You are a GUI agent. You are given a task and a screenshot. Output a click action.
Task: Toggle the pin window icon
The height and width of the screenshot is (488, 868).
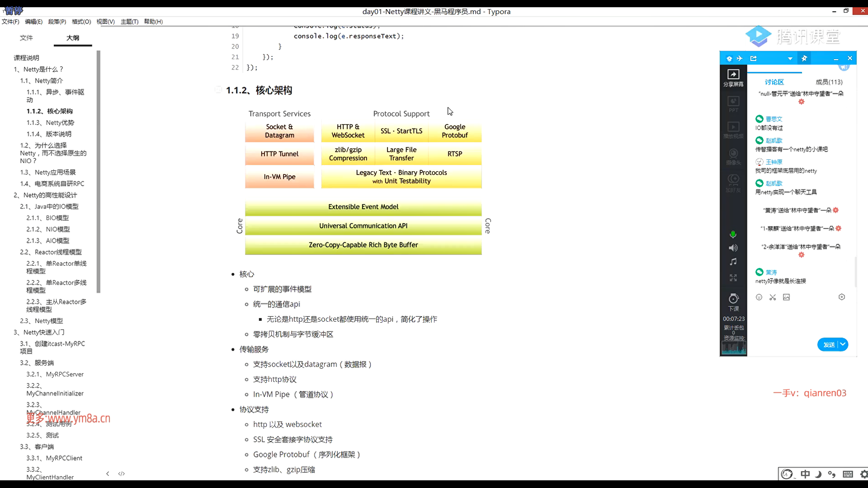[804, 58]
